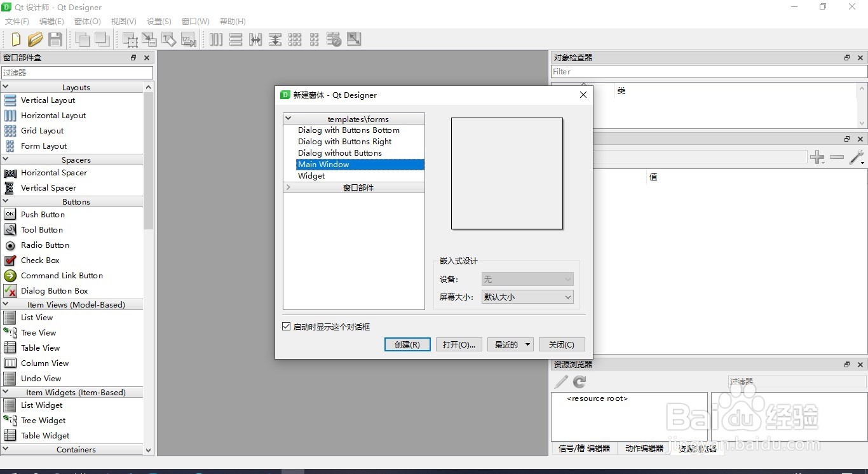Switch to the 动作编辑器 tab
The image size is (868, 474).
(644, 448)
